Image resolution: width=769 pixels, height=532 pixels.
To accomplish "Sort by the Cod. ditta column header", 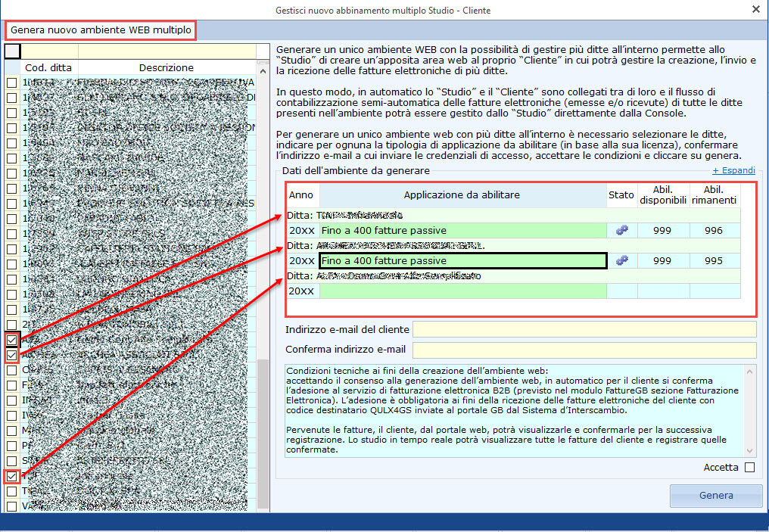I will coord(48,67).
